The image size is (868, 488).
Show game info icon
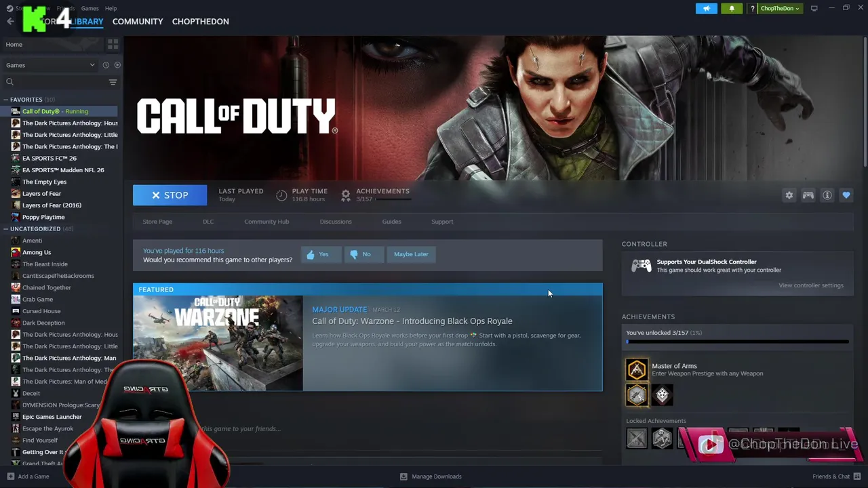tap(827, 195)
